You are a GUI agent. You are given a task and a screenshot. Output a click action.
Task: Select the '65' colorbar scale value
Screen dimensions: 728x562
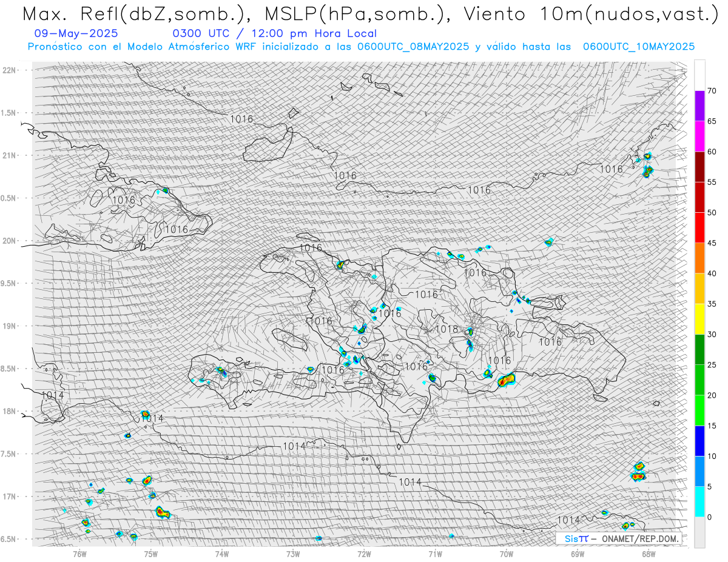pyautogui.click(x=712, y=121)
